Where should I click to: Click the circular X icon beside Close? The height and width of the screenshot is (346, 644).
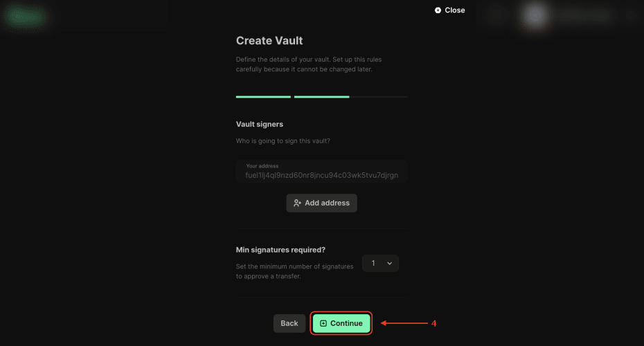438,10
